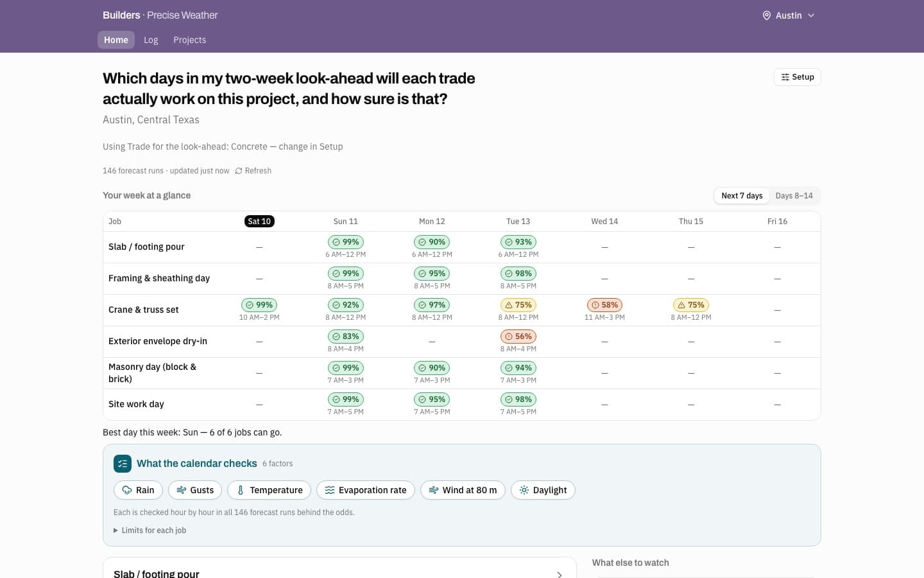The width and height of the screenshot is (924, 578).
Task: Click the warning icon on Tuesday's crane 75% badge
Action: (509, 305)
